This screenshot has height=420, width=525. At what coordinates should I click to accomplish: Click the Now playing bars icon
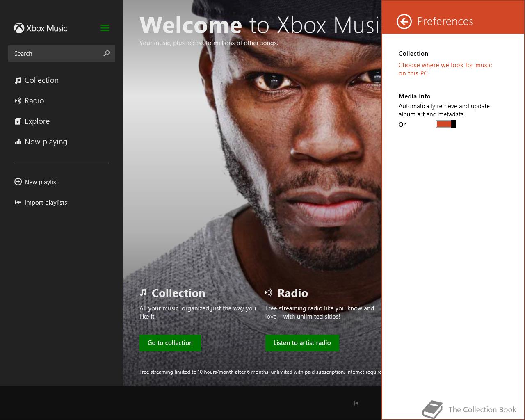(18, 142)
